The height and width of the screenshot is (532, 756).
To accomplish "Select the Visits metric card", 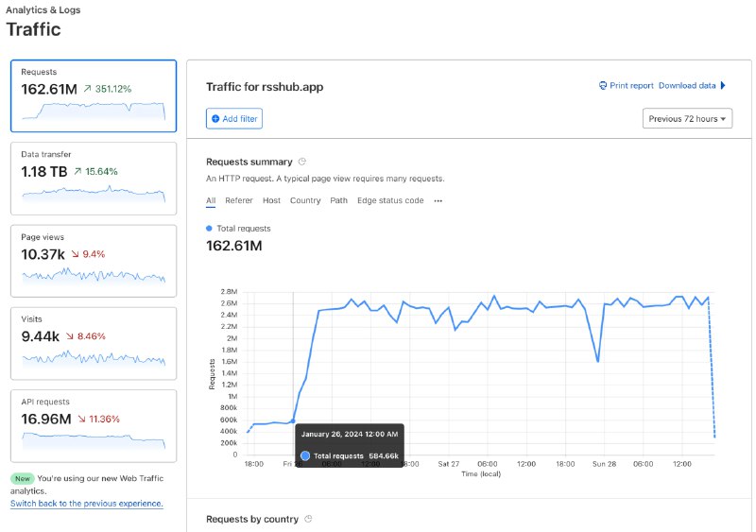I will click(x=94, y=342).
